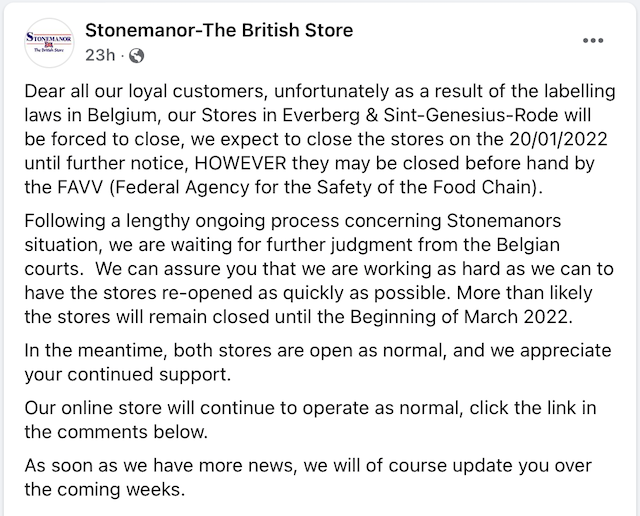Open the 23h post timestamp
Viewport: 640px width, 516px height.
(x=100, y=55)
